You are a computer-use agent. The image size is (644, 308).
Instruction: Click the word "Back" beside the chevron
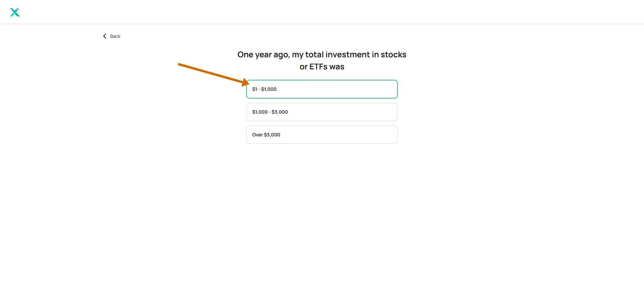click(x=115, y=36)
